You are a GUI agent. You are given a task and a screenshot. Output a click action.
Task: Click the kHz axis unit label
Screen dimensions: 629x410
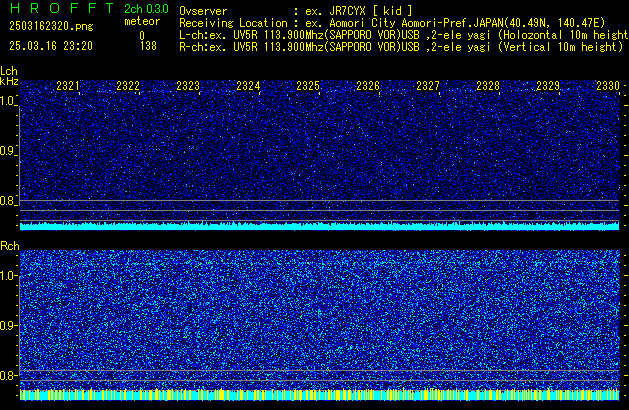point(9,81)
